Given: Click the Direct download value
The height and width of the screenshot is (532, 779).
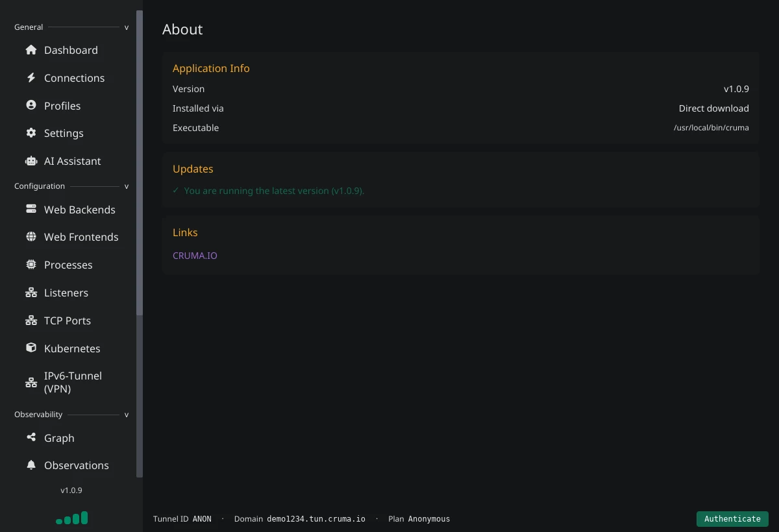Looking at the screenshot, I should coord(714,108).
